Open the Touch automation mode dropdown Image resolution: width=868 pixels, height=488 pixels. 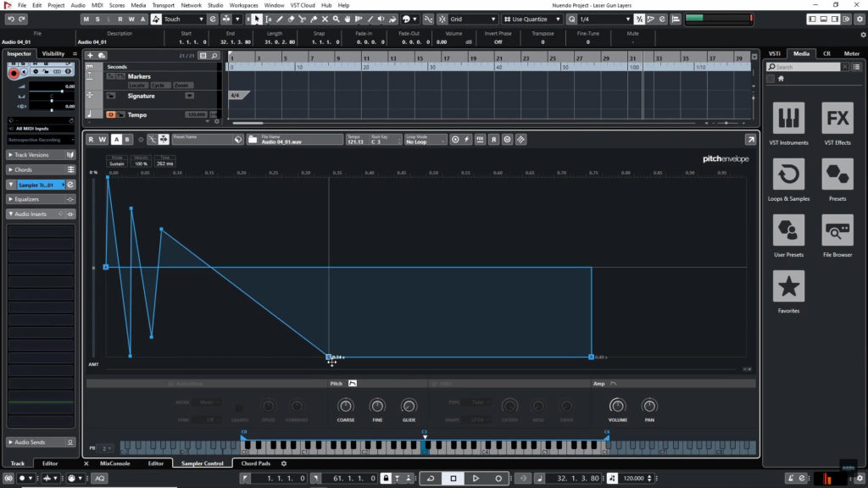(x=188, y=19)
